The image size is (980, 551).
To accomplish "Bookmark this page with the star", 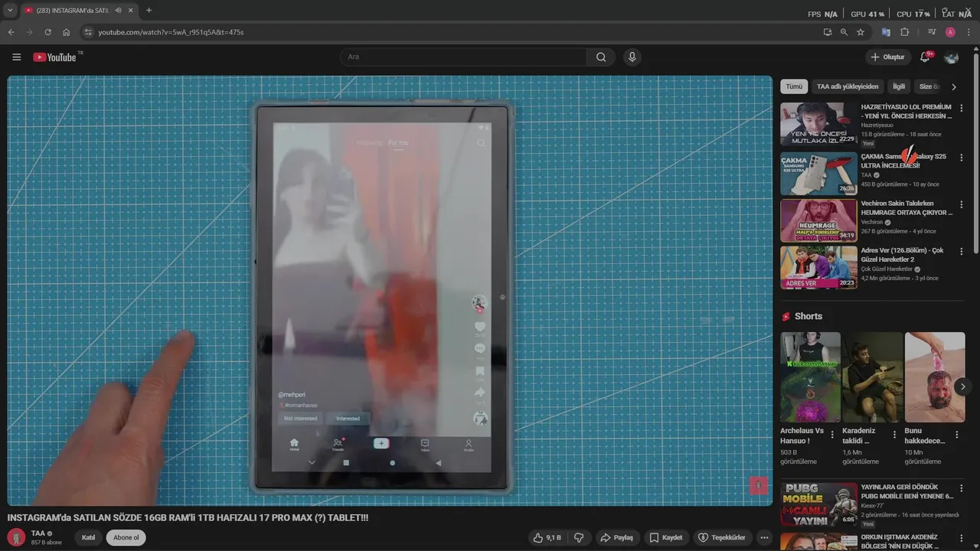I will coord(861,32).
